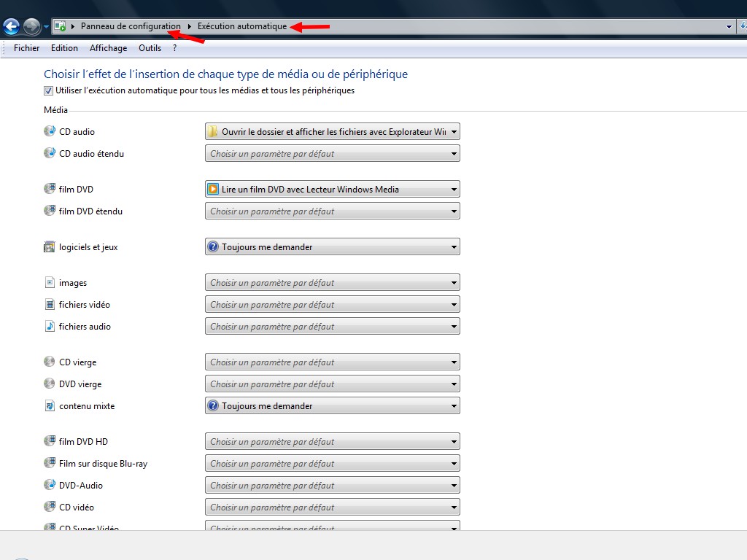Screen dimensions: 747x560
Task: Expand the film DVD action dropdown
Action: click(332, 190)
